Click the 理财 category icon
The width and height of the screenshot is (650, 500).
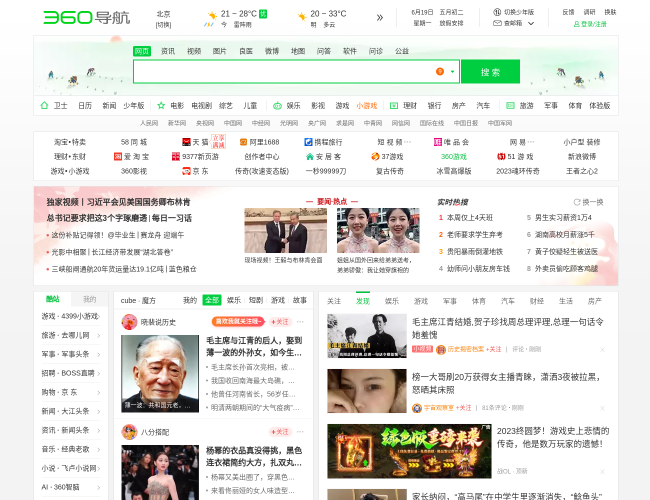(394, 106)
